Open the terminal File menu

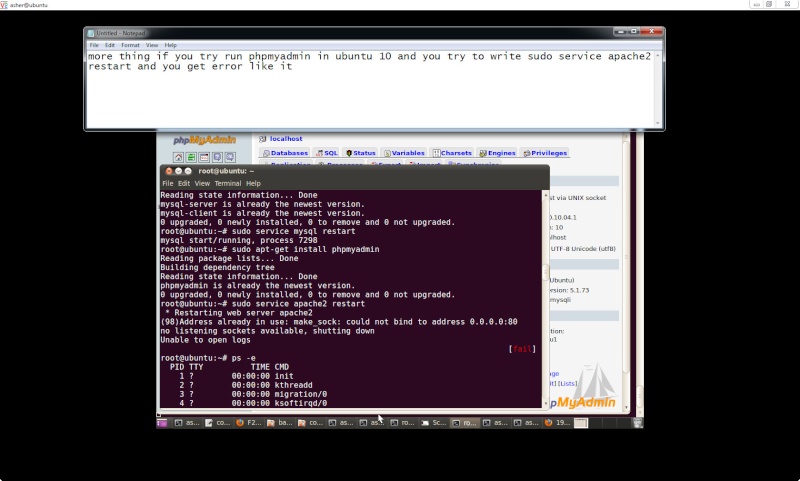point(167,184)
